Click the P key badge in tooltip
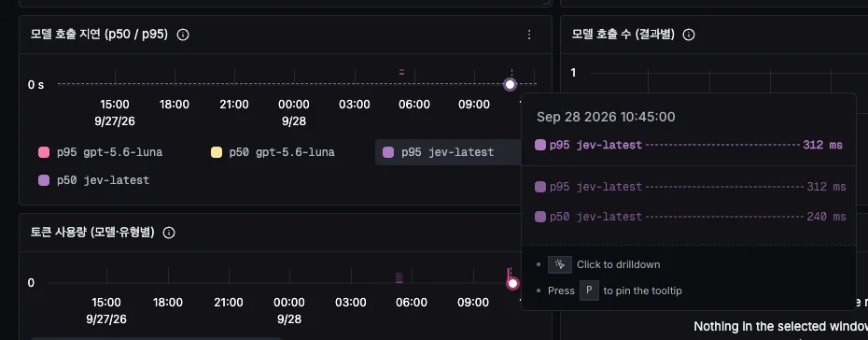 click(589, 290)
